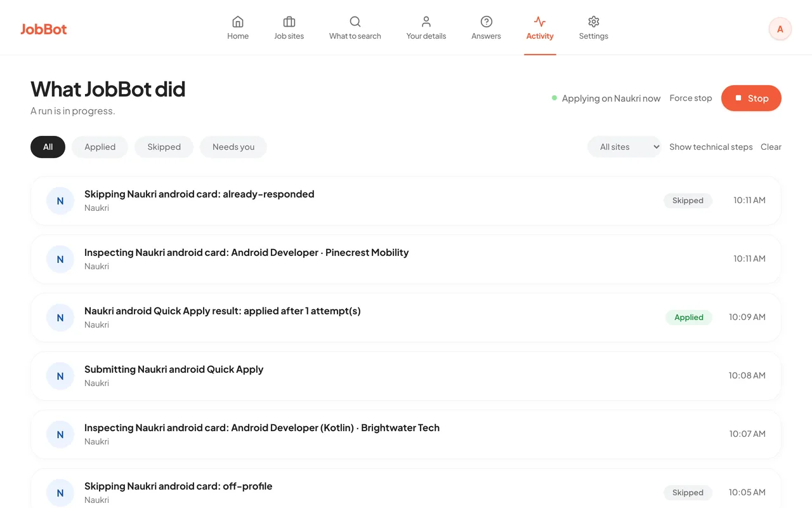Open What to search magnifier icon

[x=355, y=22]
